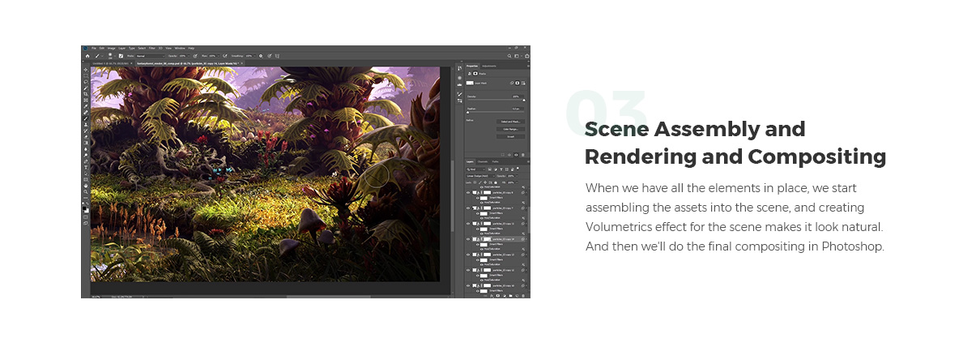980x347 pixels.
Task: Toggle mask visibility eye in Properties panel
Action: point(516,155)
